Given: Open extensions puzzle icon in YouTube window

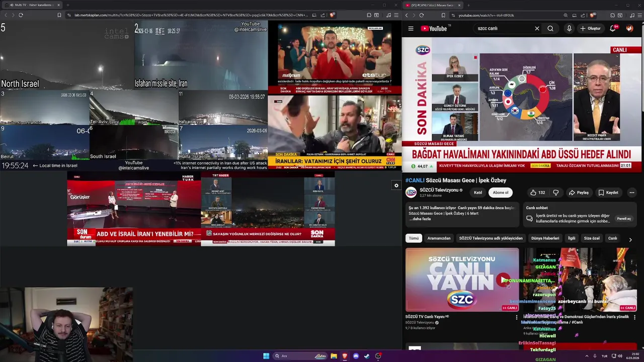Looking at the screenshot, I should click(612, 15).
